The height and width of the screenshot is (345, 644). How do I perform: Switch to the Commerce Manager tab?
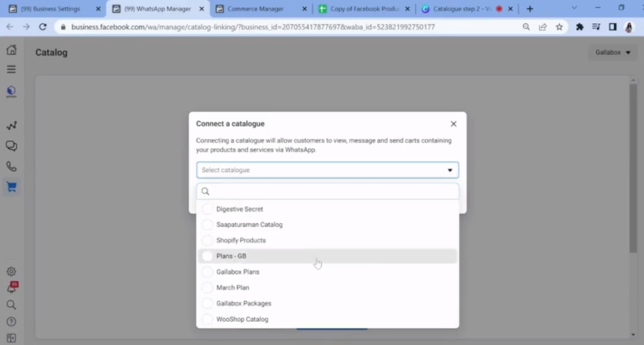(x=261, y=8)
